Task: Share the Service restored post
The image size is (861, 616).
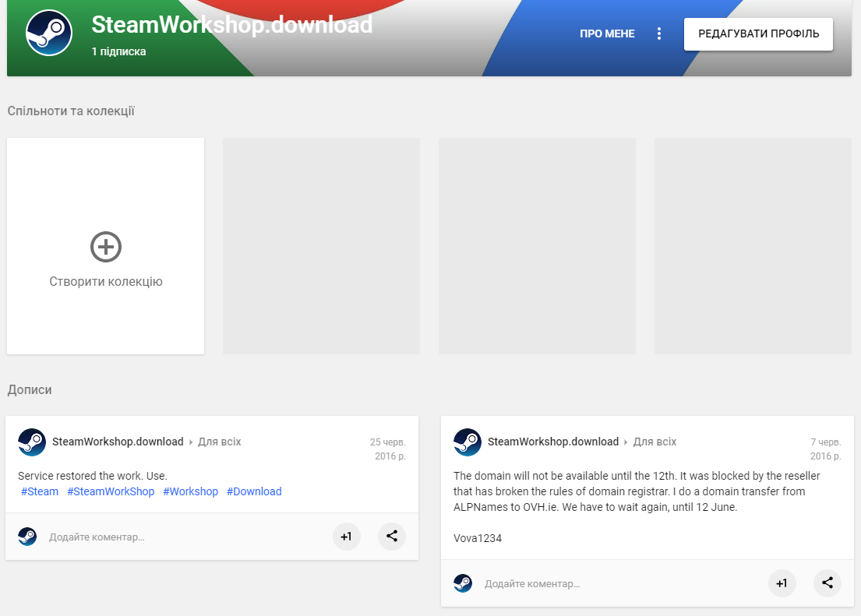Action: coord(391,537)
